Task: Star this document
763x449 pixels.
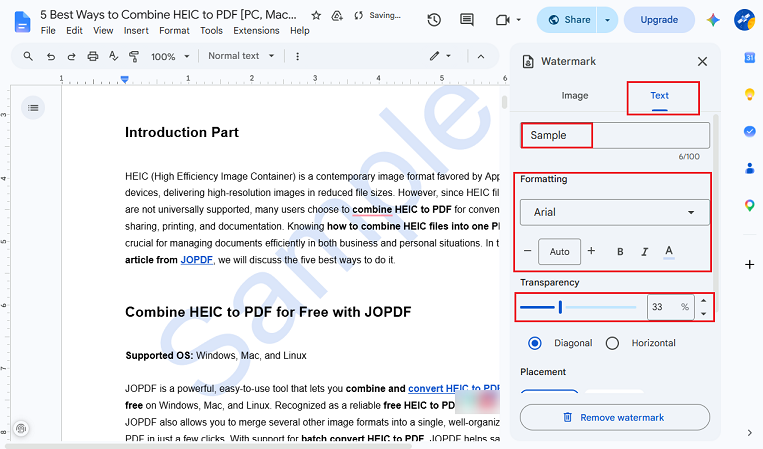Action: click(316, 16)
